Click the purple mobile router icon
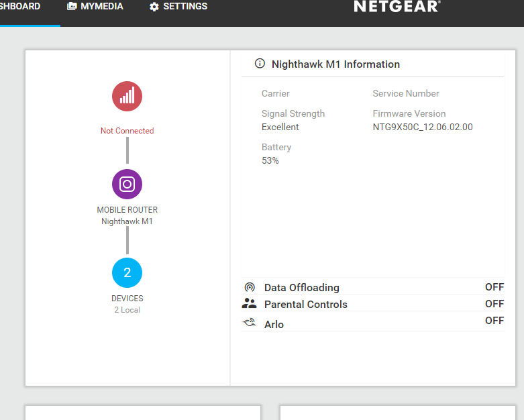This screenshot has width=524, height=420. [x=127, y=184]
